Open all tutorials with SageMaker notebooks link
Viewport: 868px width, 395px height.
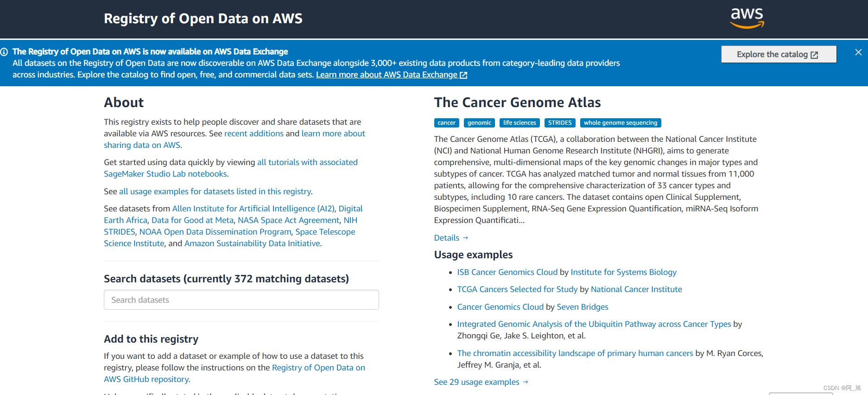pyautogui.click(x=231, y=168)
